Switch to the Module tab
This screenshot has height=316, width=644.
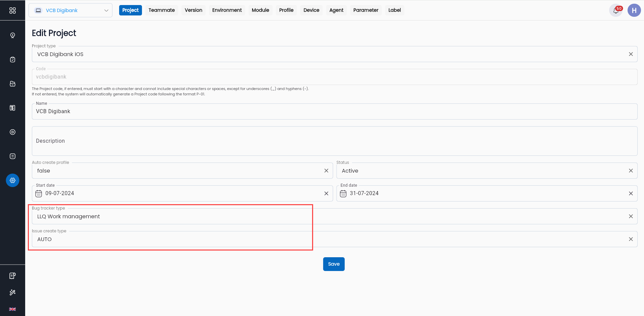pyautogui.click(x=260, y=10)
